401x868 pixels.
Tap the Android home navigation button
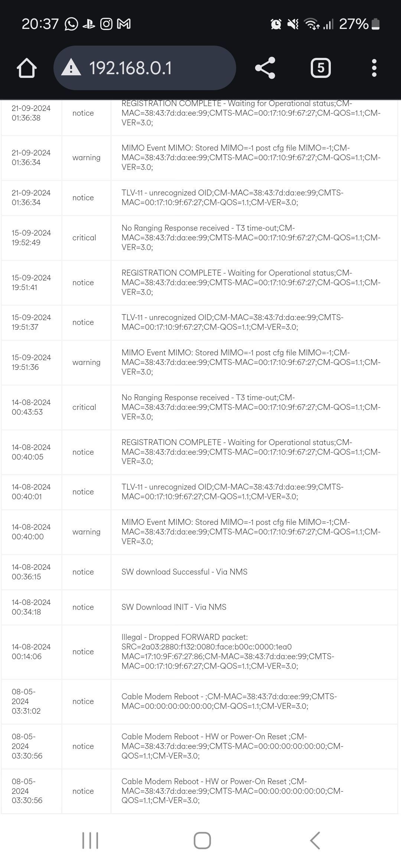202,840
